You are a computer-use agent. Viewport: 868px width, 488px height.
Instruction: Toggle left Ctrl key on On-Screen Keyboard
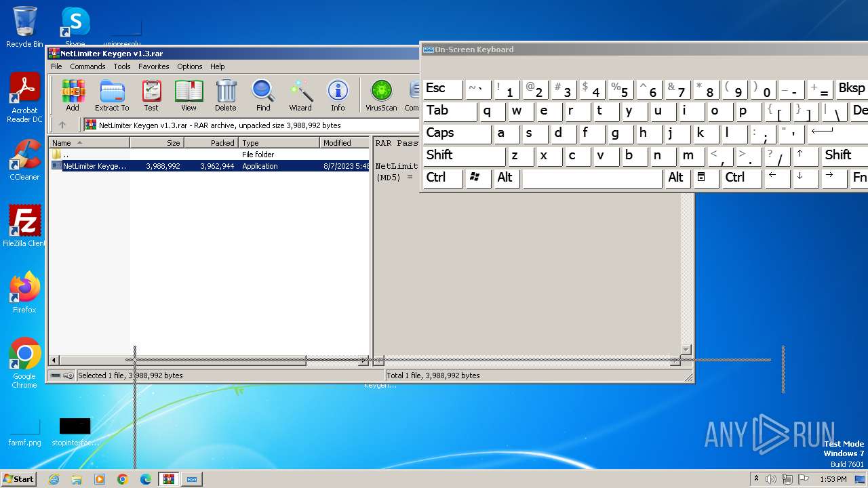click(x=443, y=178)
